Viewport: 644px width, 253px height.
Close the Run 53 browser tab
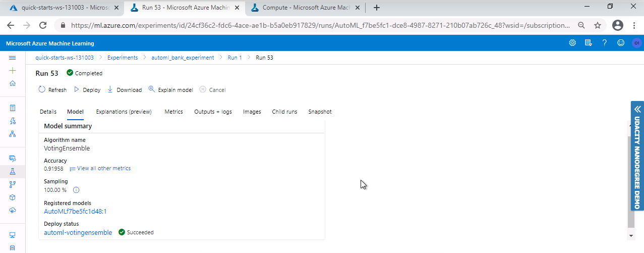[237, 8]
